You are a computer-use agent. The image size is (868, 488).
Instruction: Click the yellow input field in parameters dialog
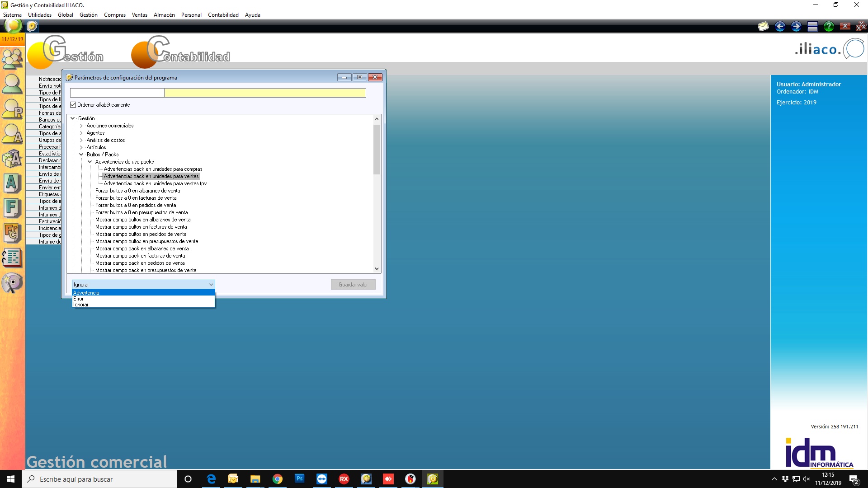(x=265, y=93)
